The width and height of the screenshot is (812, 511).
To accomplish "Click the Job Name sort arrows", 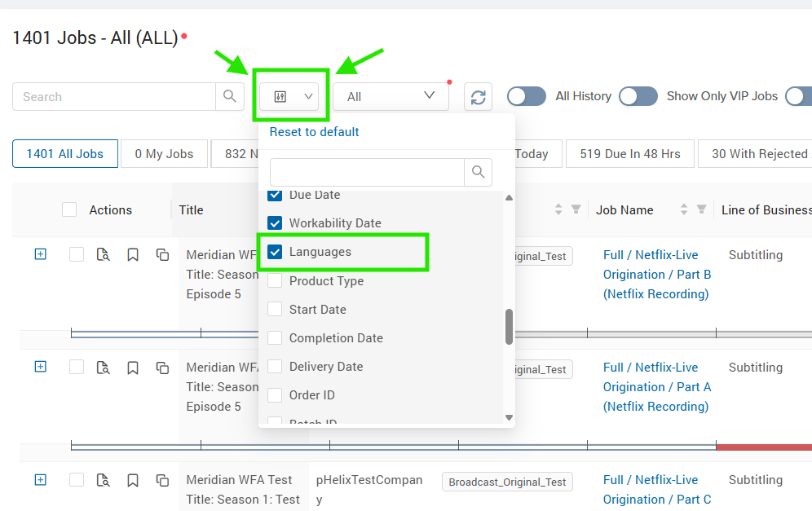I will (x=684, y=209).
